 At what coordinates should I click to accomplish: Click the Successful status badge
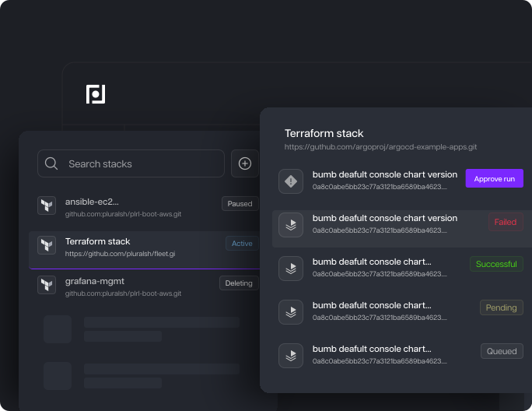coord(496,264)
